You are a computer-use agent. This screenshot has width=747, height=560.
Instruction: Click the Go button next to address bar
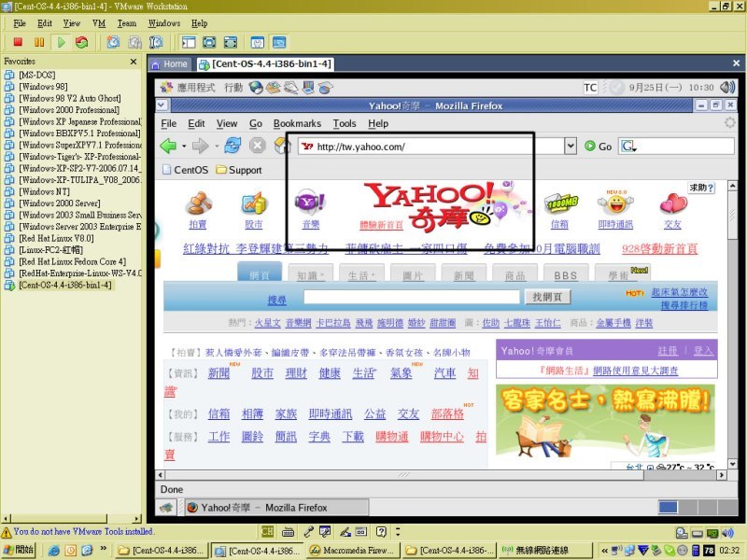tap(599, 147)
